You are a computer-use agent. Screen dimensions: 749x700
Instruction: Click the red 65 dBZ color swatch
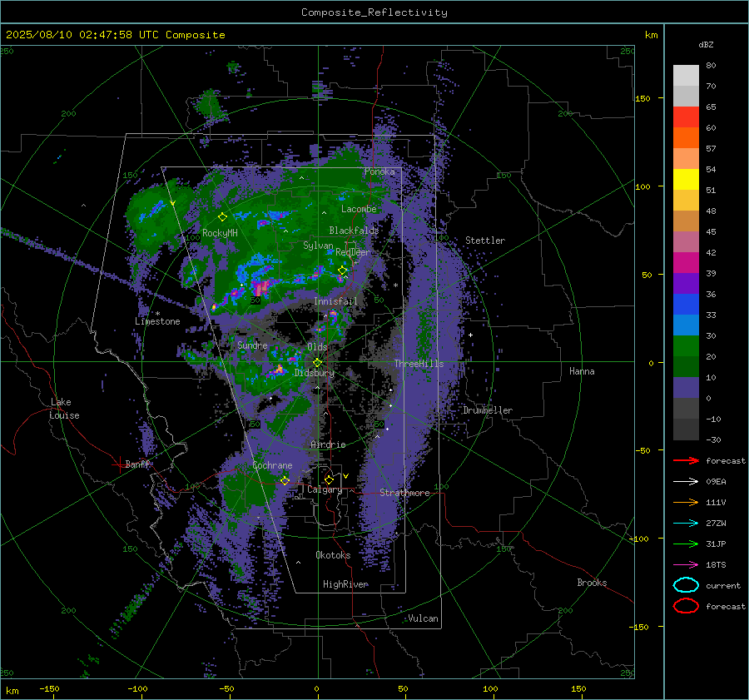[x=686, y=117]
